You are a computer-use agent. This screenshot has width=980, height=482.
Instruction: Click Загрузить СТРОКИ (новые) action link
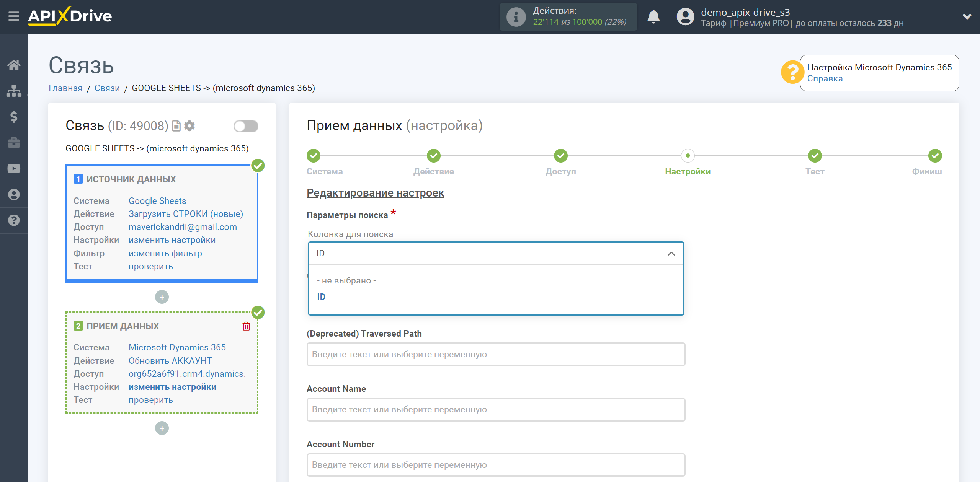186,214
